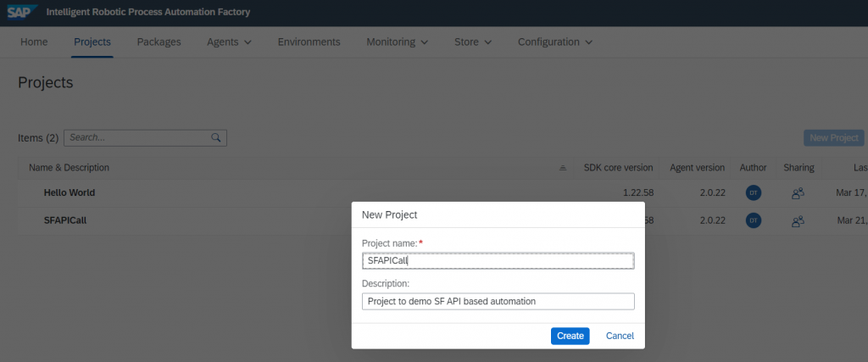
Task: Expand the Configuration menu
Action: [x=555, y=42]
